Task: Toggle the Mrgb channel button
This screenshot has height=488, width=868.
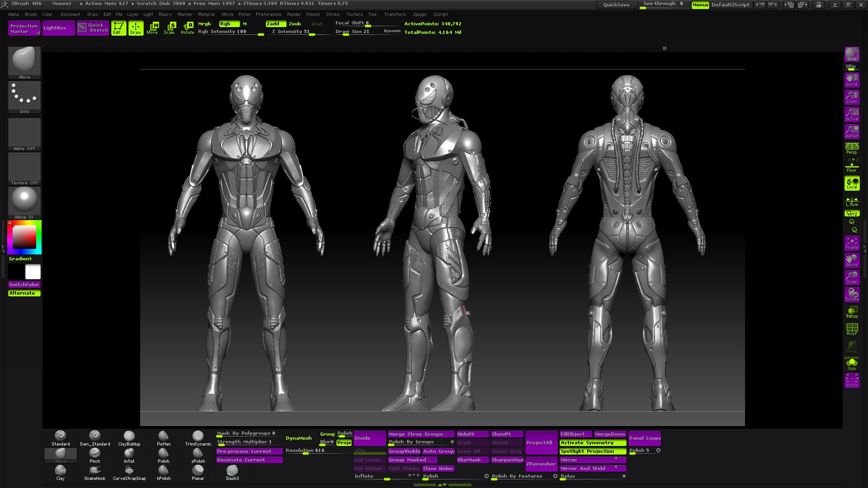Action: (x=204, y=24)
